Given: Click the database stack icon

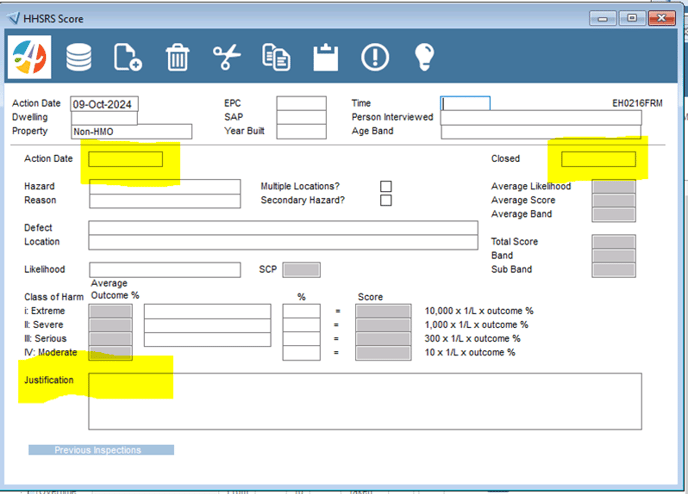Looking at the screenshot, I should [79, 57].
